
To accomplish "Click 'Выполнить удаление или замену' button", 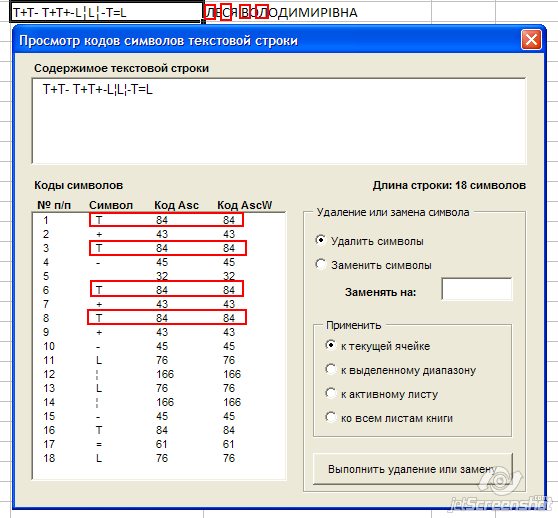I will (412, 469).
